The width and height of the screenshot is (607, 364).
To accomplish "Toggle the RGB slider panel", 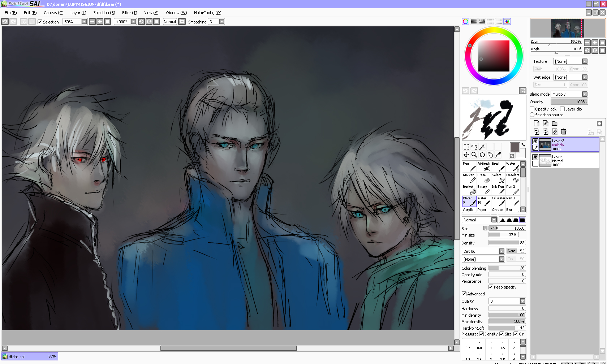I will [x=474, y=22].
